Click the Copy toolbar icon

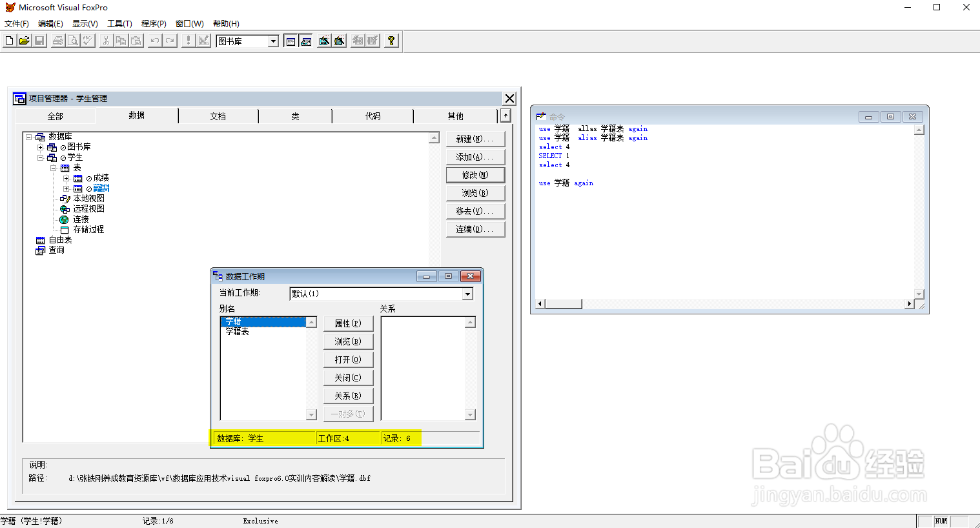click(121, 41)
